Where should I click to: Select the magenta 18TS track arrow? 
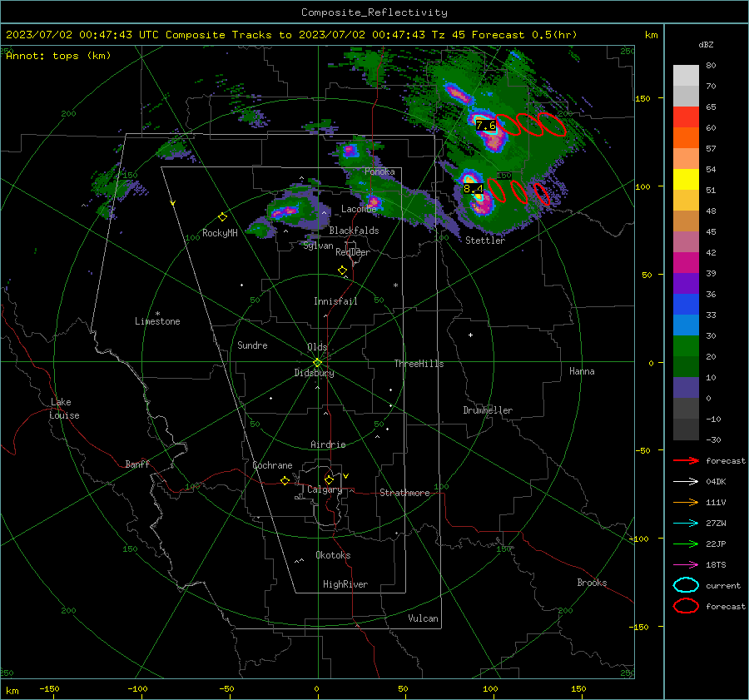point(686,565)
